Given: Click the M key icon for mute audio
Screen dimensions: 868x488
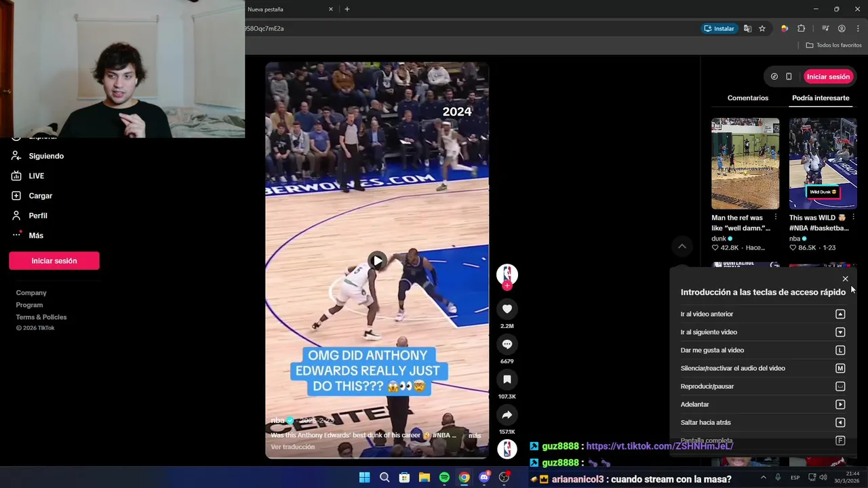Looking at the screenshot, I should point(840,368).
